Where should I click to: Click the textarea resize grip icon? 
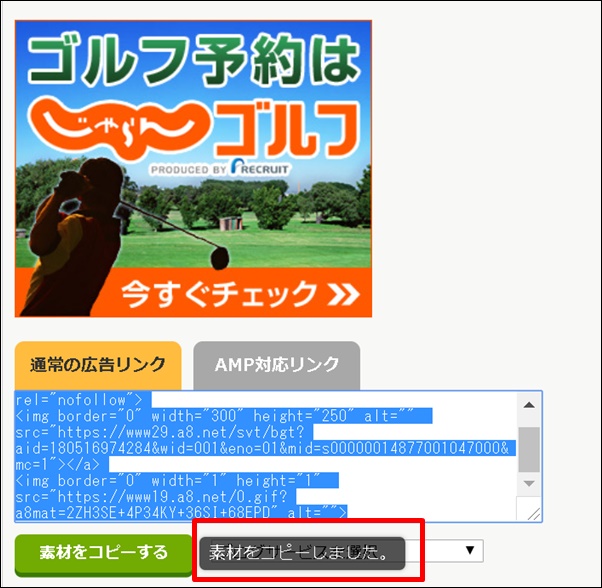click(x=534, y=514)
